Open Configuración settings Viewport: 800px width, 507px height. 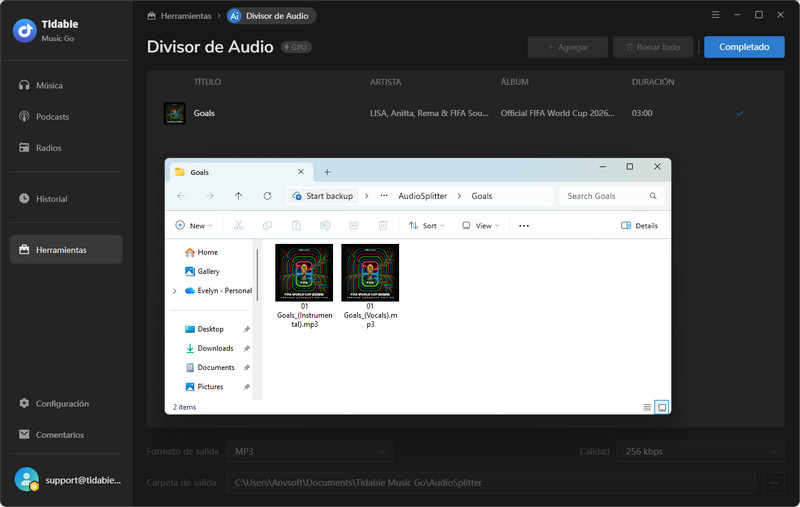pos(66,403)
